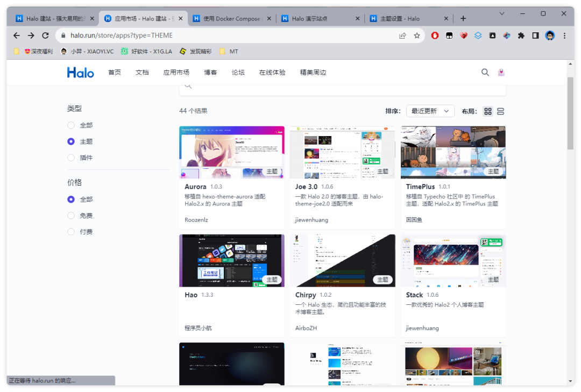Reload the page with browser refresh icon

46,35
